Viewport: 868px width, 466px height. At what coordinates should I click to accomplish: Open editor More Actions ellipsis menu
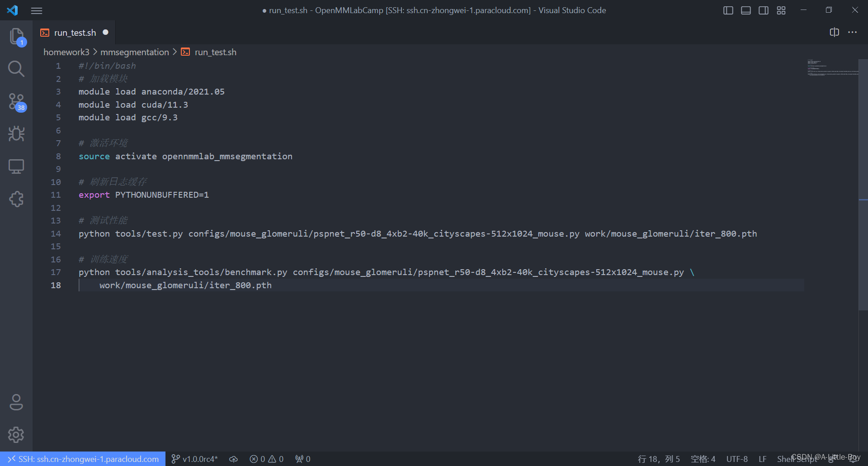pyautogui.click(x=852, y=32)
